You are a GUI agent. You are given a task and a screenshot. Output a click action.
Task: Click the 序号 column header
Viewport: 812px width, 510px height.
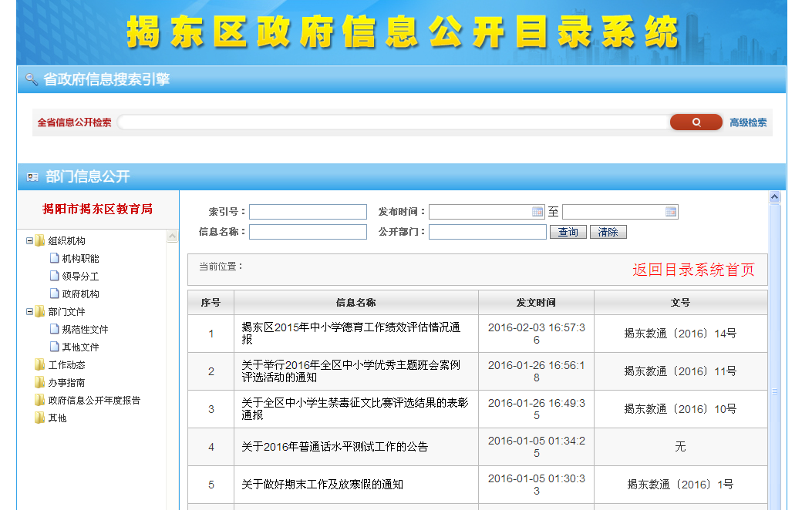[x=211, y=303]
